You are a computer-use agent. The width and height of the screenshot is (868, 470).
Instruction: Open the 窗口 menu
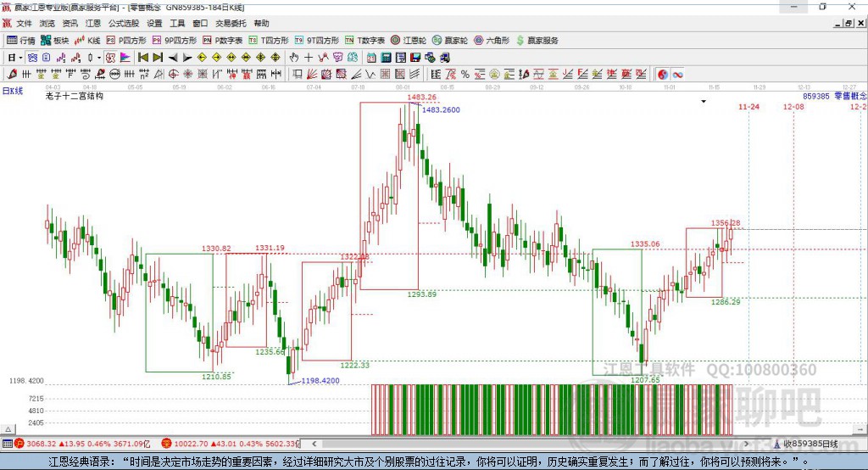coord(200,23)
